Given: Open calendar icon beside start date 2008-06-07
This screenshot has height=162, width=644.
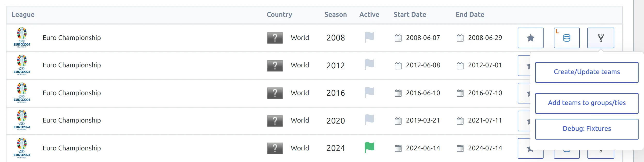Looking at the screenshot, I should 398,38.
